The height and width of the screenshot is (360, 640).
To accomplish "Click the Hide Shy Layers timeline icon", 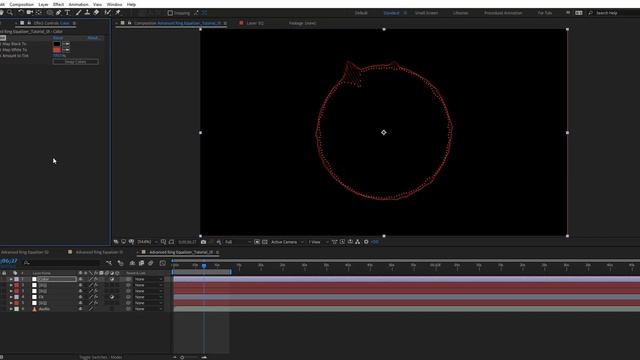I will [x=132, y=263].
